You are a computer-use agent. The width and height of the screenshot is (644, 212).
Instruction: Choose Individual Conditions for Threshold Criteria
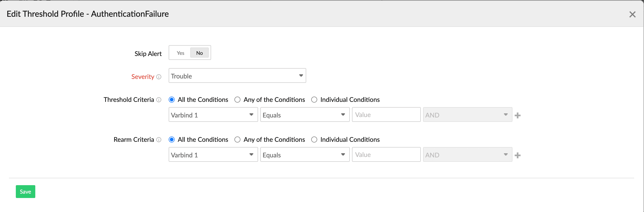(314, 100)
